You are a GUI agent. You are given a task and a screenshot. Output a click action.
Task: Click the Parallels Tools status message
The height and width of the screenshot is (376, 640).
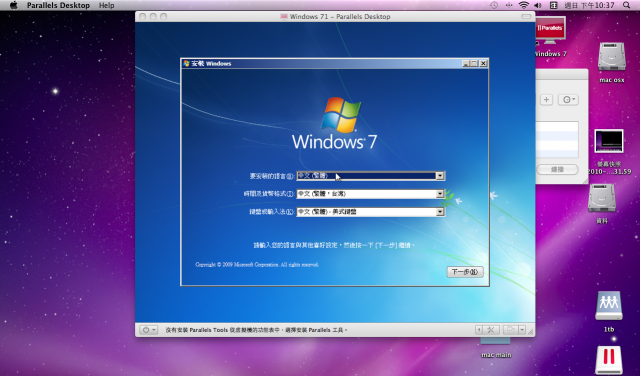tap(256, 330)
